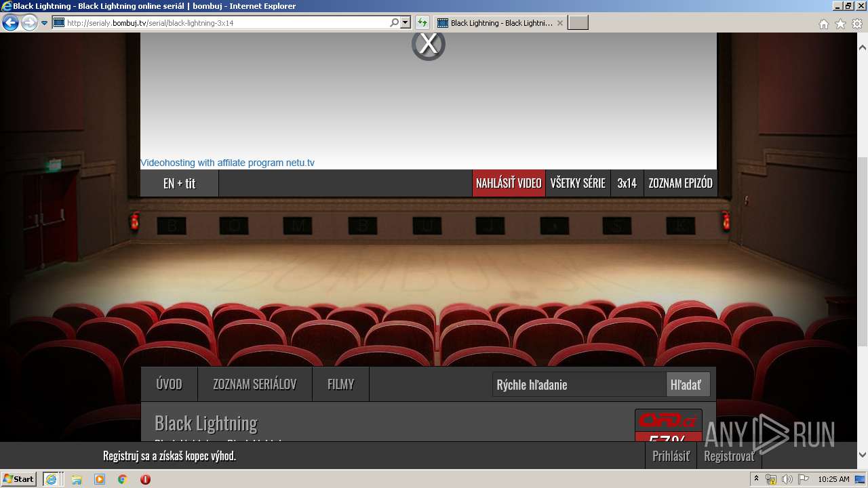Open recent pages dropdown beside Forward button
The image size is (868, 488).
(44, 23)
